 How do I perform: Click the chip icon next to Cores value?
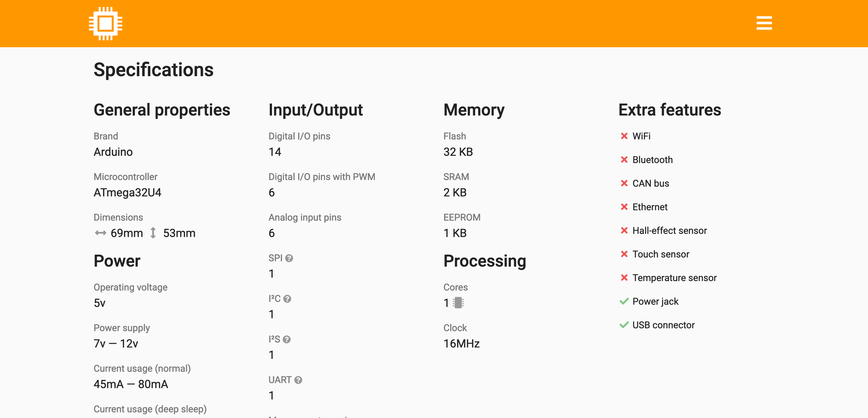point(458,303)
